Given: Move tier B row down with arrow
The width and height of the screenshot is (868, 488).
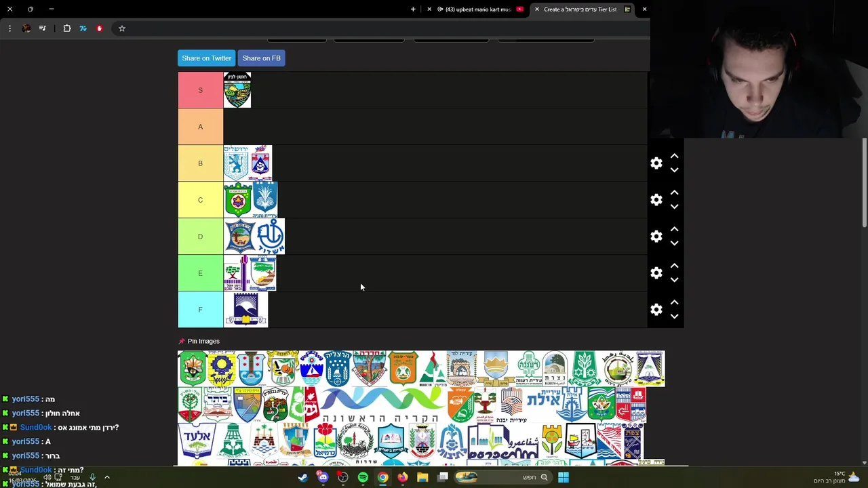Looking at the screenshot, I should coord(674,170).
